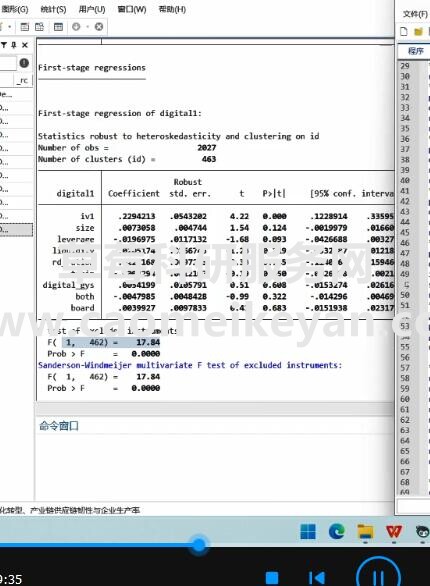430x586 pixels.
Task: Toggle the error-only exclamation icon in history panel
Action: [24, 63]
